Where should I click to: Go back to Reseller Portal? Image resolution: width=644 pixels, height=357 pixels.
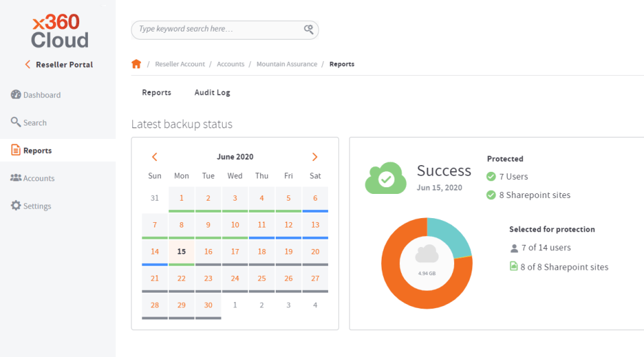point(59,64)
